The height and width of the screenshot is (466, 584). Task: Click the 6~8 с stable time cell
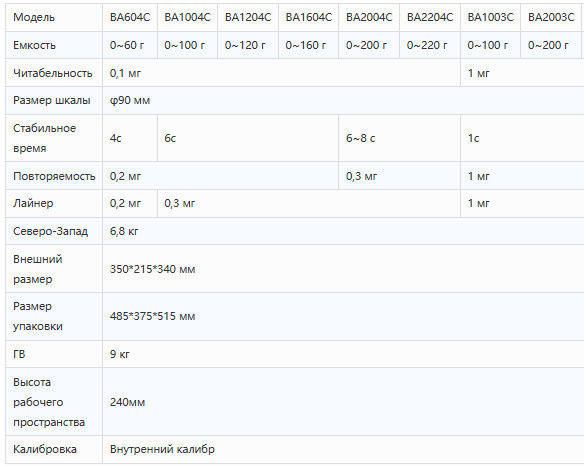pos(399,138)
